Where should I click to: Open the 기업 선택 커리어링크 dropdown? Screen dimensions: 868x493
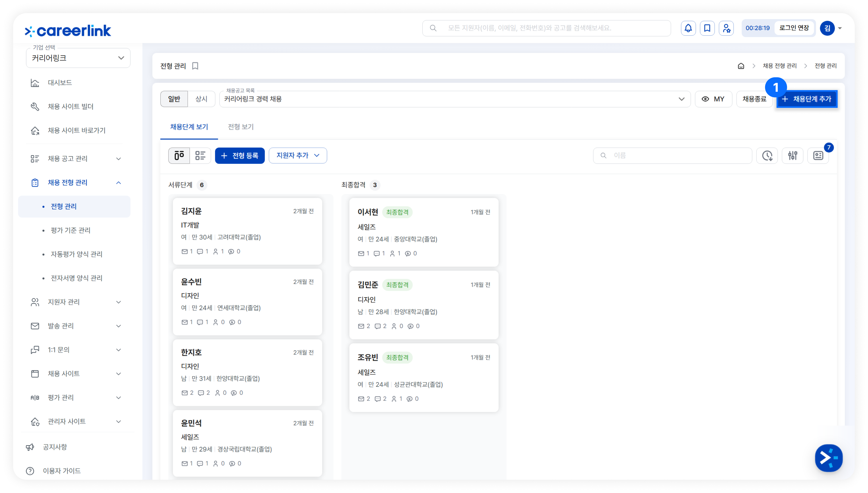pos(78,58)
